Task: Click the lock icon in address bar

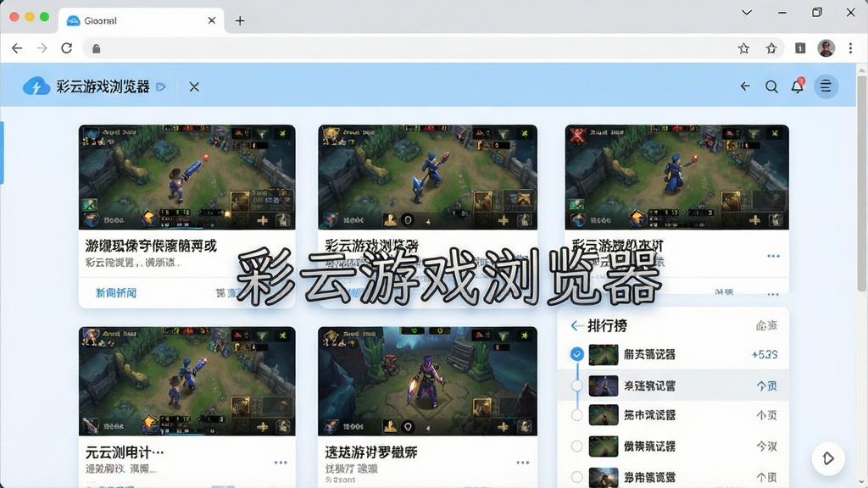Action: [97, 48]
